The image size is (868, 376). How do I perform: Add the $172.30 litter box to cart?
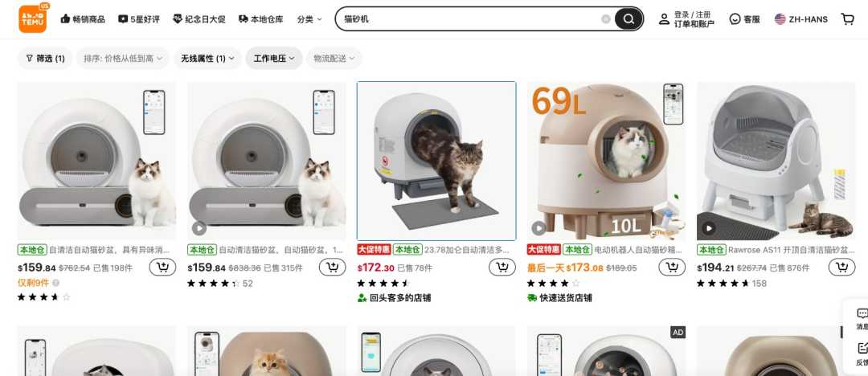[502, 268]
